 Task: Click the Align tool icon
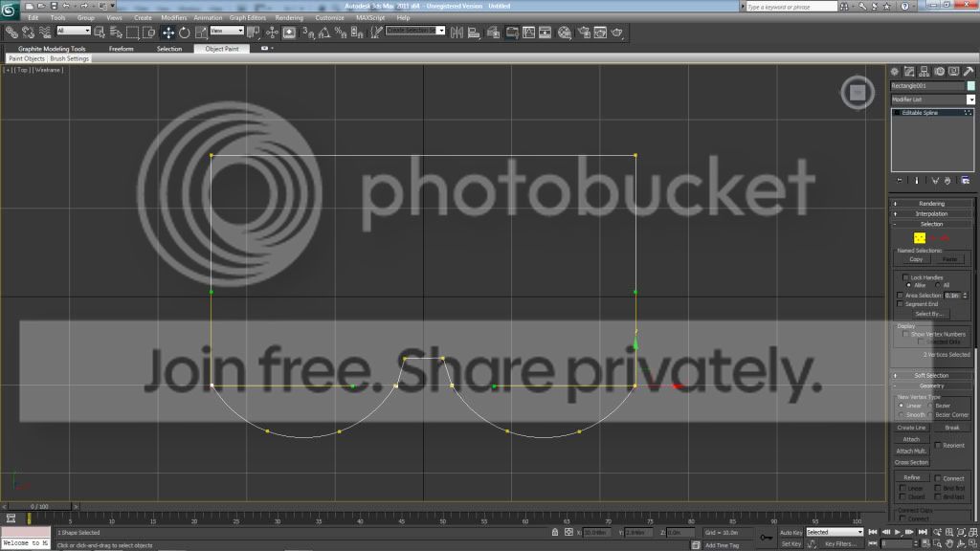pos(474,33)
